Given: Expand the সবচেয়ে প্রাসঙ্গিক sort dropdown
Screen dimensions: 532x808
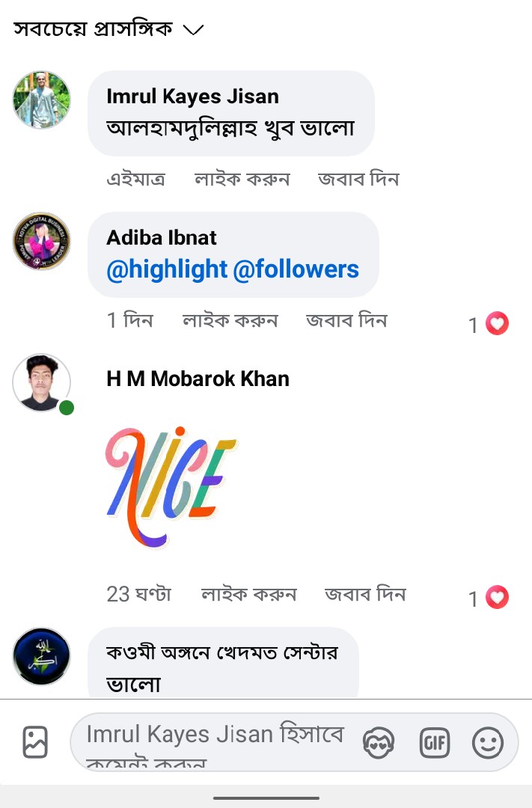Looking at the screenshot, I should pos(108,29).
